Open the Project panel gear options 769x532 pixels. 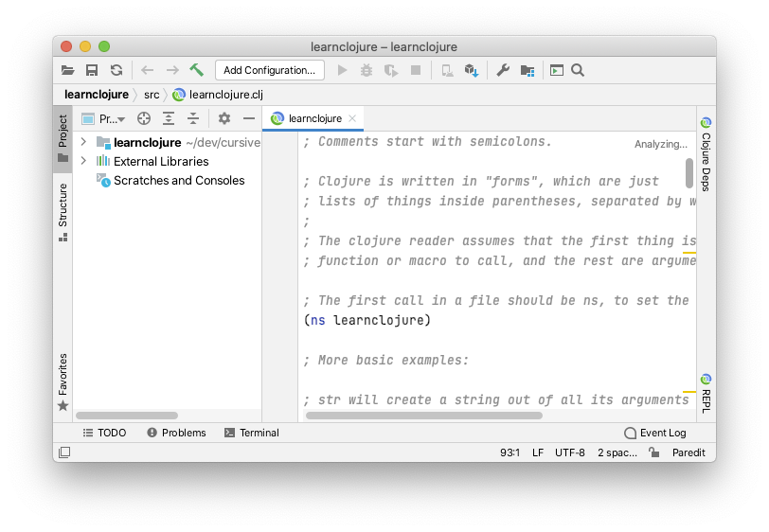click(x=224, y=118)
